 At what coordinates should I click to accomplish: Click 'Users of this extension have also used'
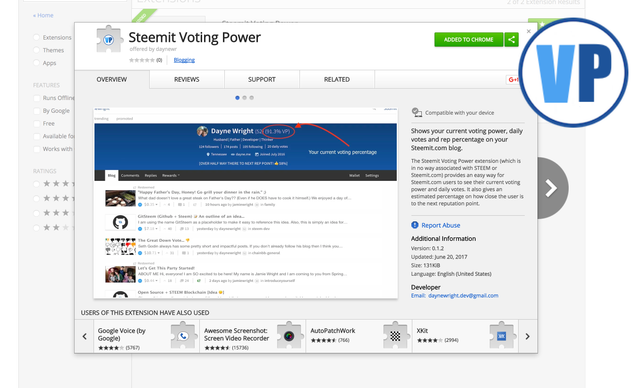point(145,313)
